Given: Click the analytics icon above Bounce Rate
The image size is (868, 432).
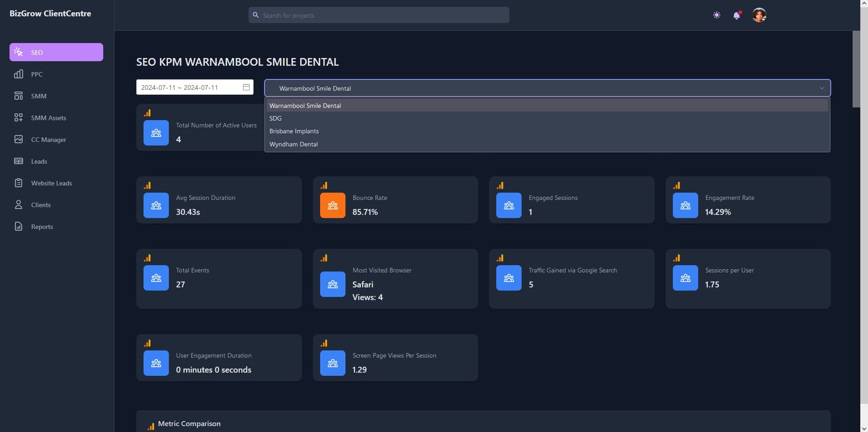Looking at the screenshot, I should [x=324, y=185].
